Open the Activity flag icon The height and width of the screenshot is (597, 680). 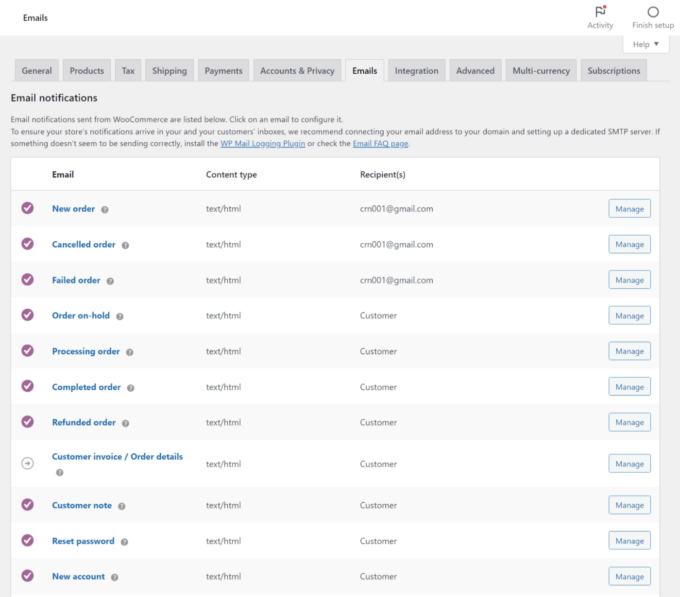click(600, 12)
